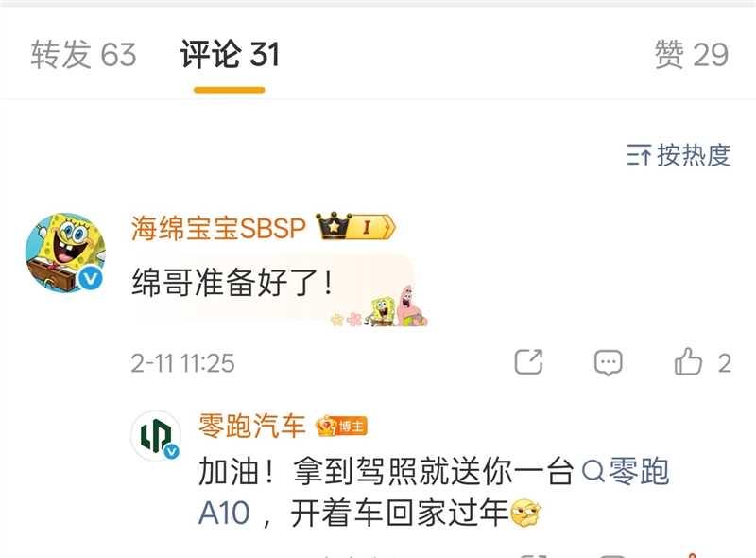Viewport: 756px width, 558px height.
Task: Open the 按热度 sort order dropdown
Action: (679, 155)
